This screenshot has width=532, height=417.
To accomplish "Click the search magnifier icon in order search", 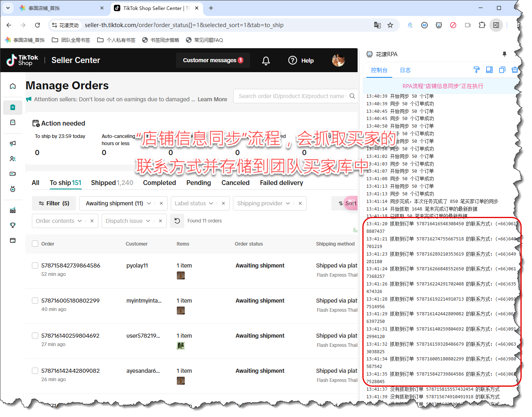I will click(x=352, y=96).
